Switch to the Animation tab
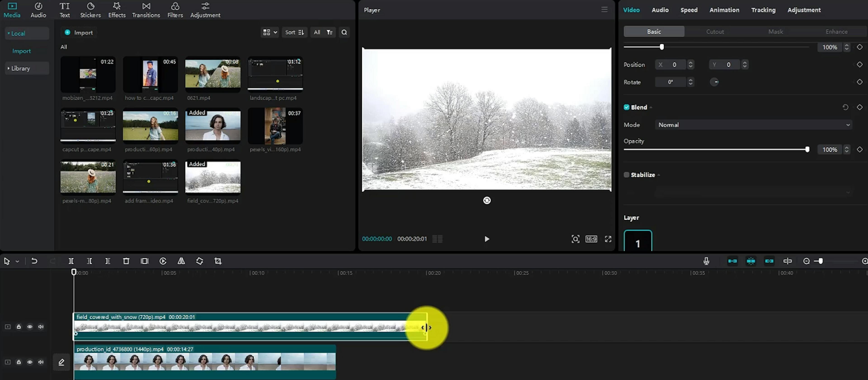The width and height of the screenshot is (868, 380). [724, 10]
